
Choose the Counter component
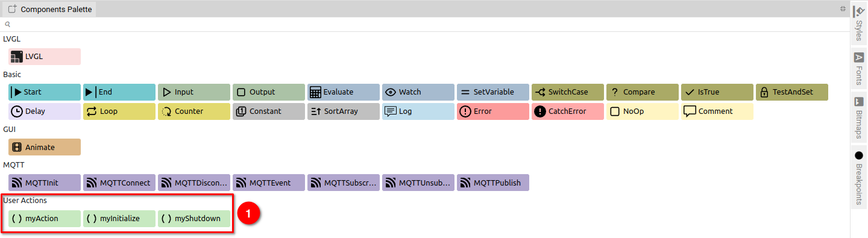(x=194, y=111)
